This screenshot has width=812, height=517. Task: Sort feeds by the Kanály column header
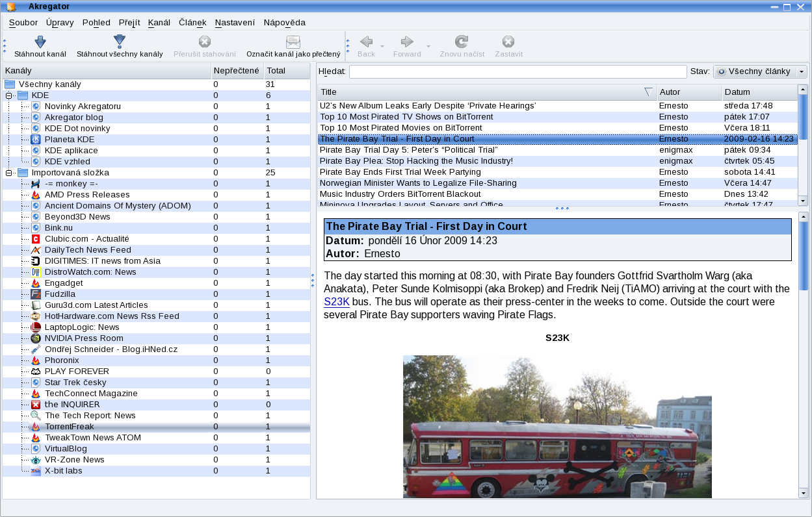(x=107, y=71)
